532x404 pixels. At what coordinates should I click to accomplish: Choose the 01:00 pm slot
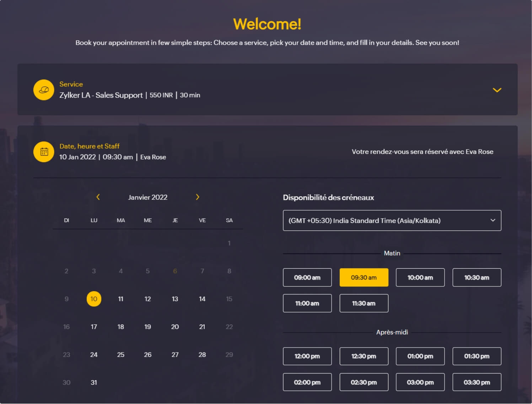tap(420, 356)
